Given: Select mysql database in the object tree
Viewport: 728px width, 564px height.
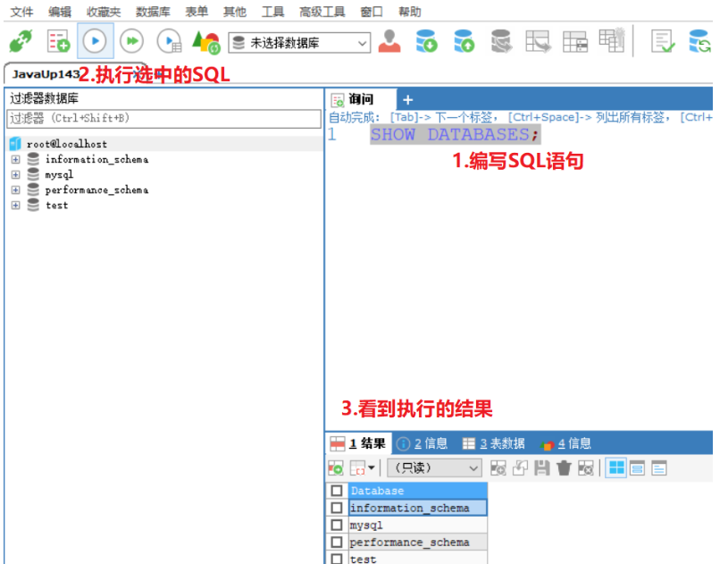Looking at the screenshot, I should point(59,174).
